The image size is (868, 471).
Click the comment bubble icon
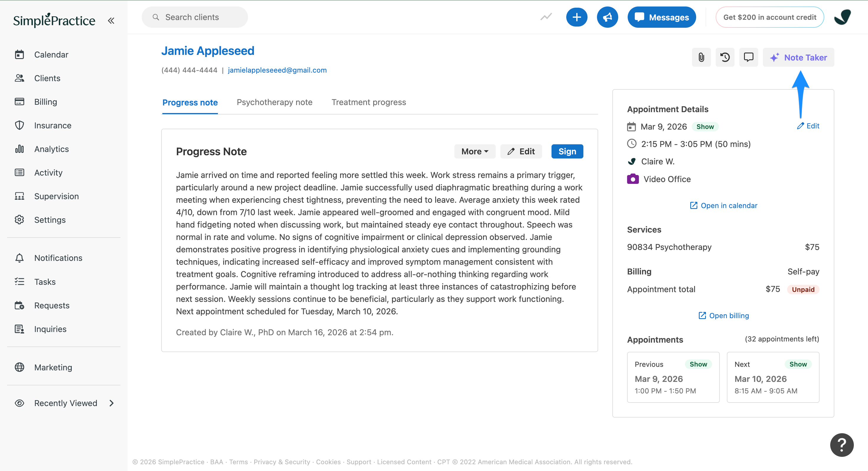[x=748, y=57]
